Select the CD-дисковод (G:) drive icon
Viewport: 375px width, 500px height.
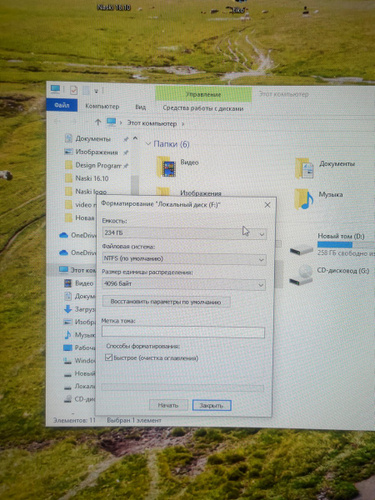(x=301, y=276)
